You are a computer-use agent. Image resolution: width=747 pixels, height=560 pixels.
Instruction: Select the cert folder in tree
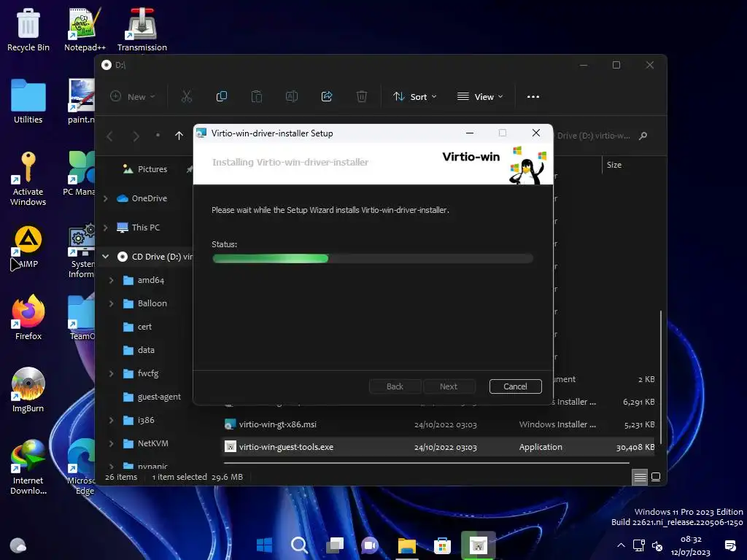pyautogui.click(x=145, y=327)
